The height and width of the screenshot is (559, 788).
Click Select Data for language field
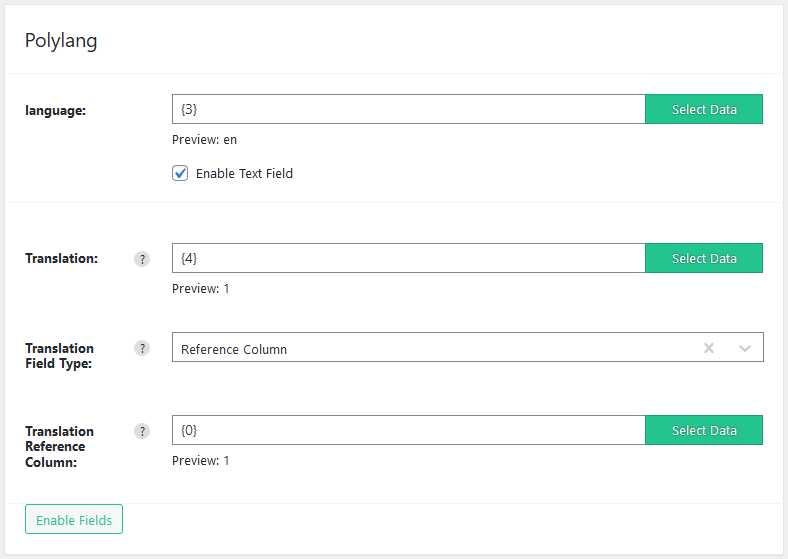704,109
